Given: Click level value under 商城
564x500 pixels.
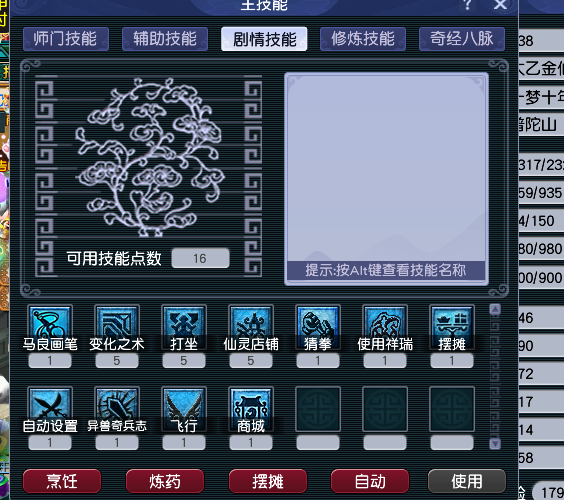Looking at the screenshot, I should tap(251, 442).
